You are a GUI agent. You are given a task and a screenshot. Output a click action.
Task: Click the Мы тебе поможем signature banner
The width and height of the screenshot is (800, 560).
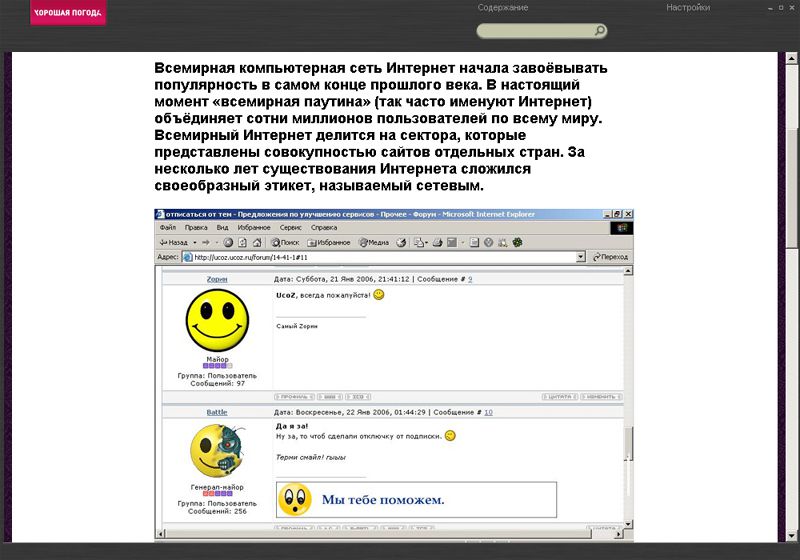pyautogui.click(x=415, y=499)
